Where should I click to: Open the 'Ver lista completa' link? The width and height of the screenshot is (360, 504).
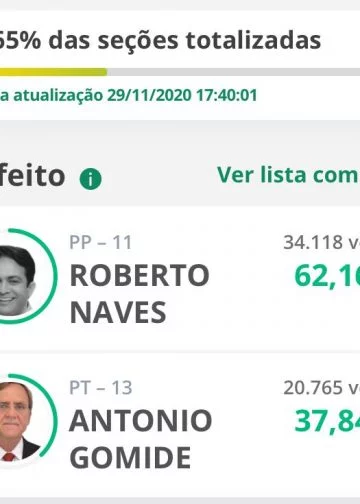[288, 175]
